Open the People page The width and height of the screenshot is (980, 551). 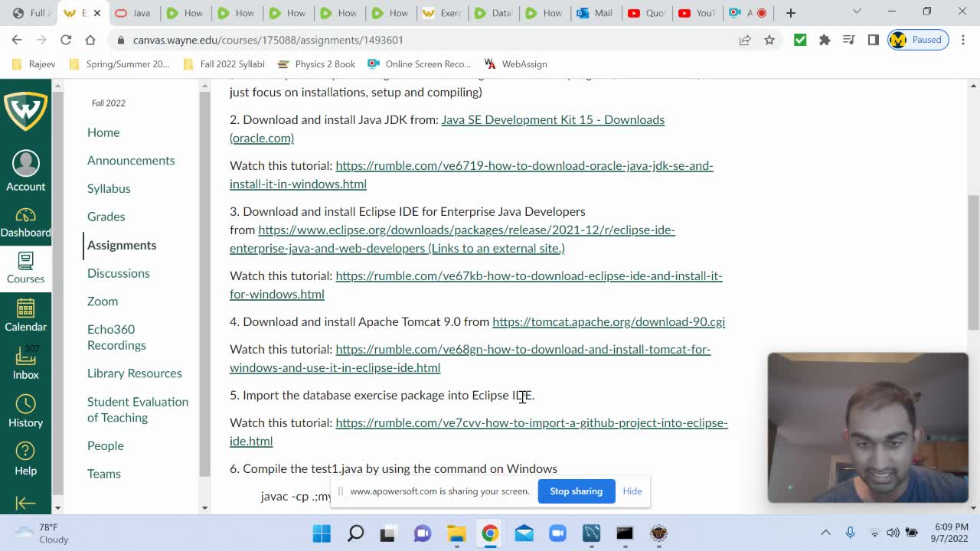tap(106, 445)
